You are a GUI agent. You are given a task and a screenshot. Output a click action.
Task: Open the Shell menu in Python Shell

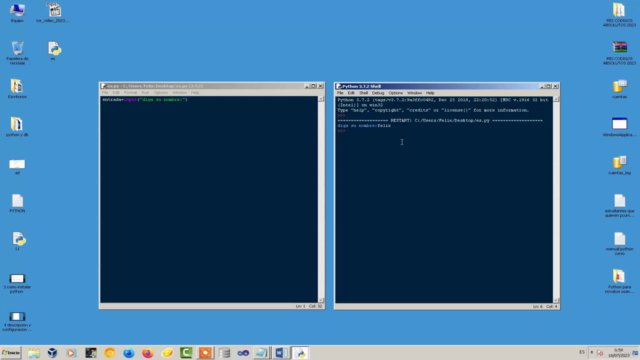tap(363, 93)
